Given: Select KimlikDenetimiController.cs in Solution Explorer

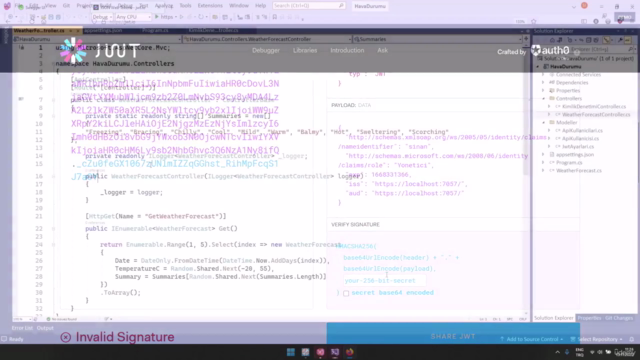Looking at the screenshot, I should pos(594,107).
